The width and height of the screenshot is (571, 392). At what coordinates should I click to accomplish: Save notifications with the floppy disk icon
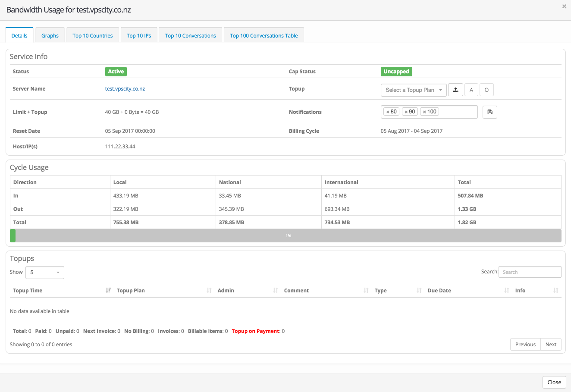[489, 112]
